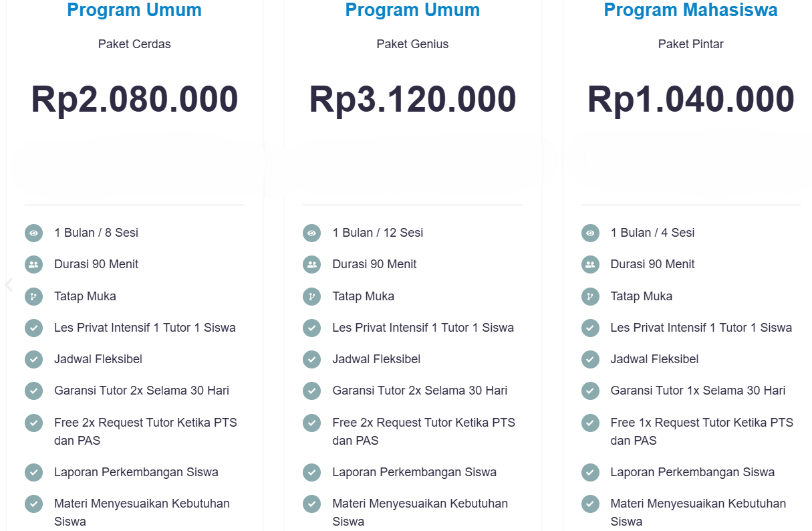This screenshot has width=812, height=531.
Task: Click the checkmark beside Free 1x Request Tutor Ketika PTS
Action: tap(590, 423)
